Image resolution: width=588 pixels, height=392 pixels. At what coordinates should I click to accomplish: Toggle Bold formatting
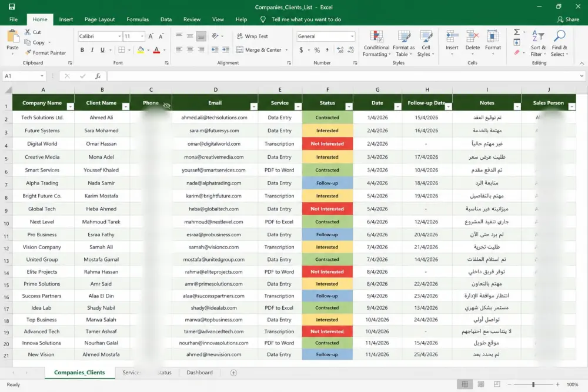pyautogui.click(x=82, y=50)
